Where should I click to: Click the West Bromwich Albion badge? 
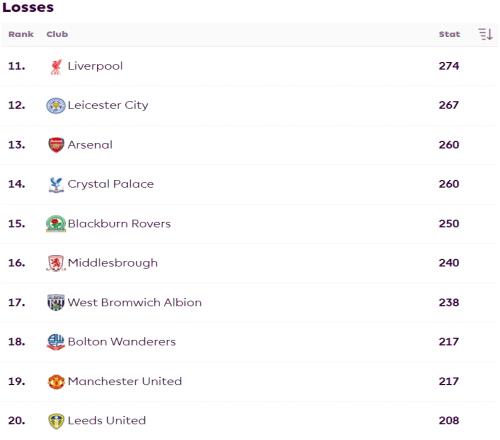pos(56,302)
